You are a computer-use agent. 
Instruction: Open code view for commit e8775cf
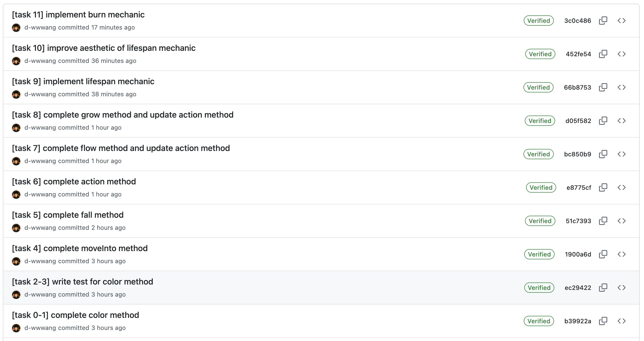pos(622,187)
